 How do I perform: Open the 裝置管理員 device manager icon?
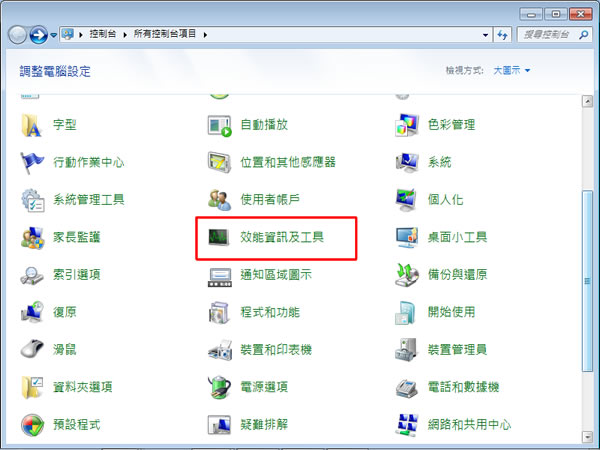pyautogui.click(x=406, y=349)
